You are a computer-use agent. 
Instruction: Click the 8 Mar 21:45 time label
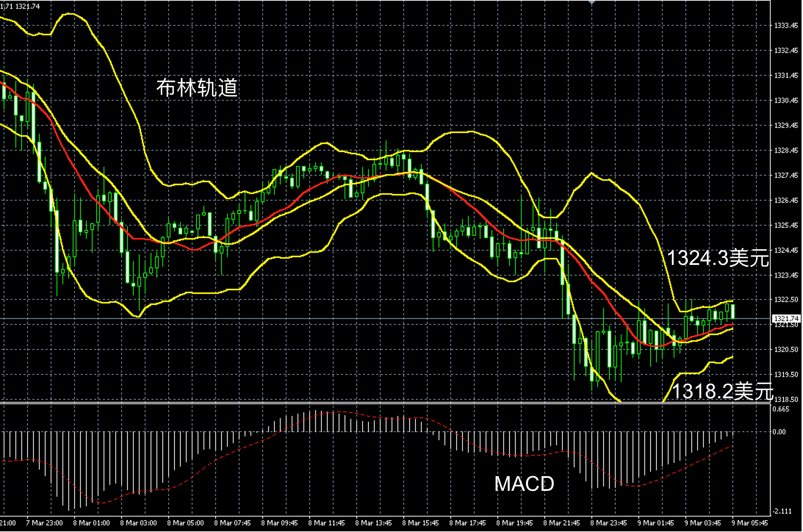pyautogui.click(x=561, y=523)
